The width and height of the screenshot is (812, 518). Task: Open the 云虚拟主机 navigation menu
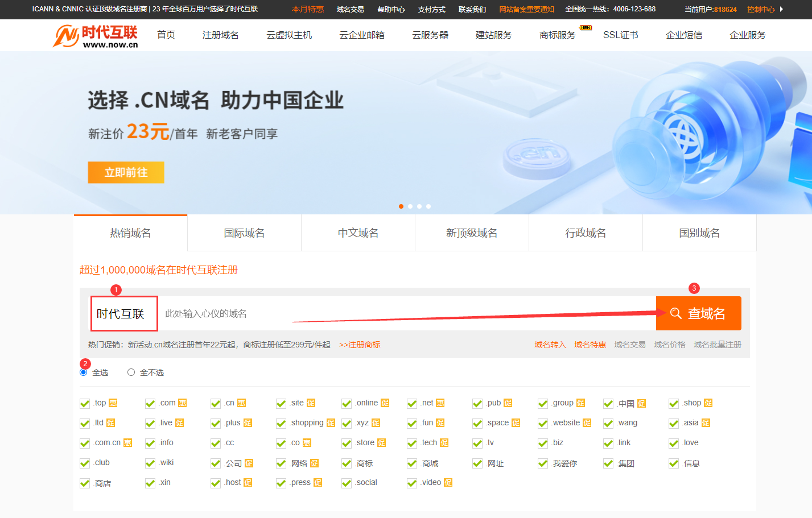point(289,35)
